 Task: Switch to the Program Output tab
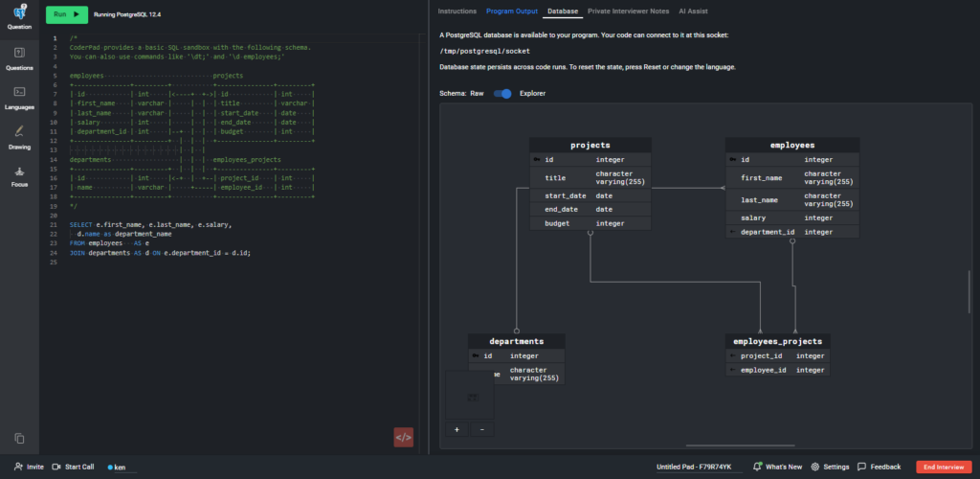[511, 11]
